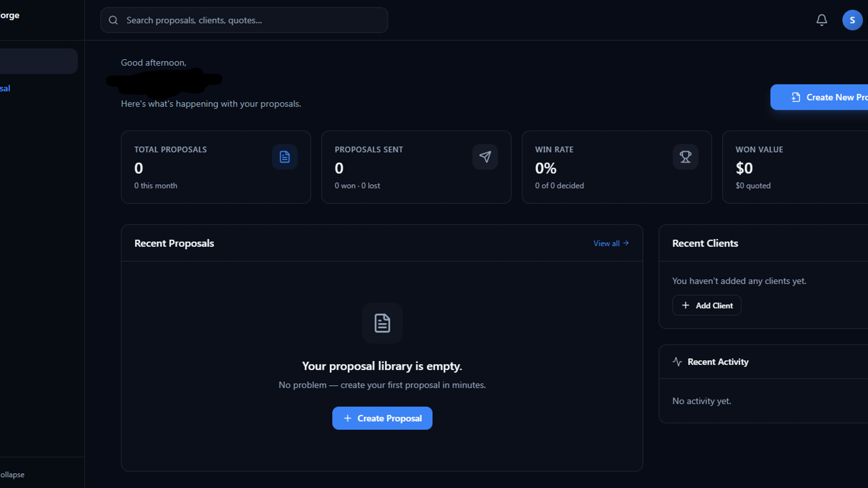Open the View all proposals link
The width and height of the screenshot is (868, 488).
pos(611,243)
